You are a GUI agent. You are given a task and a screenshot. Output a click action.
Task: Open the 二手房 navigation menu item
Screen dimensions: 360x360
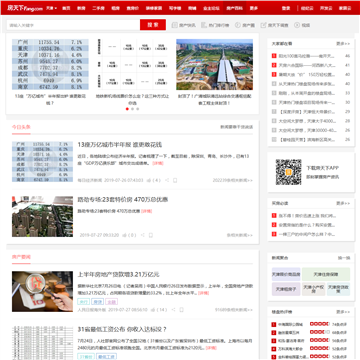(98, 8)
